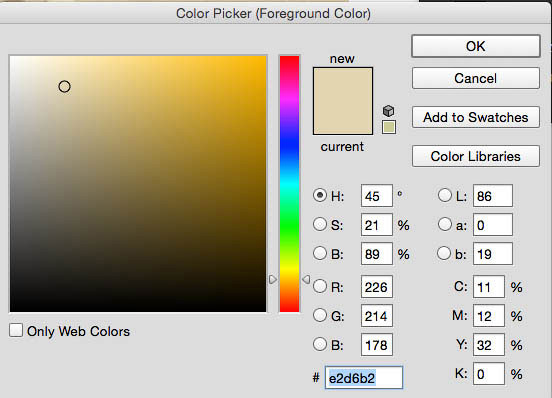The height and width of the screenshot is (398, 552).
Task: Click the right hue slider arrow
Action: (306, 279)
